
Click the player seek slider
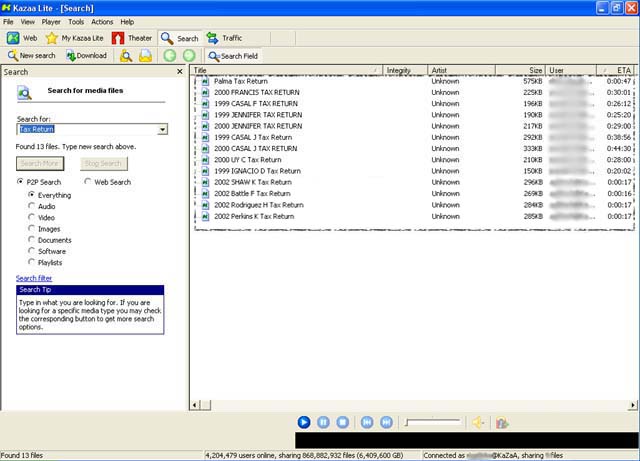click(432, 423)
